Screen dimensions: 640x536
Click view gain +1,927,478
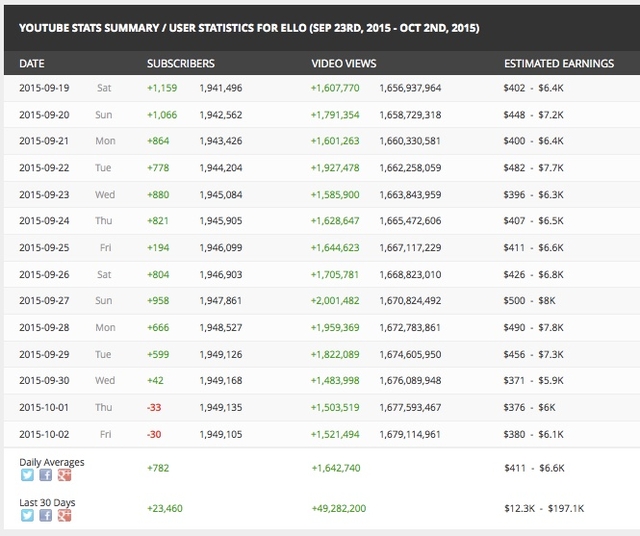[x=335, y=168]
